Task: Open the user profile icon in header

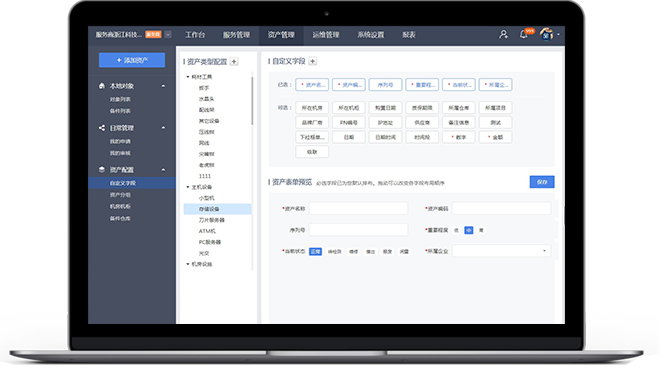Action: click(x=503, y=34)
